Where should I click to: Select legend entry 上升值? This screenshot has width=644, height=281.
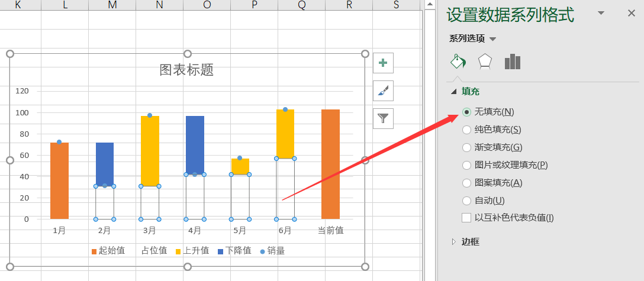point(192,251)
